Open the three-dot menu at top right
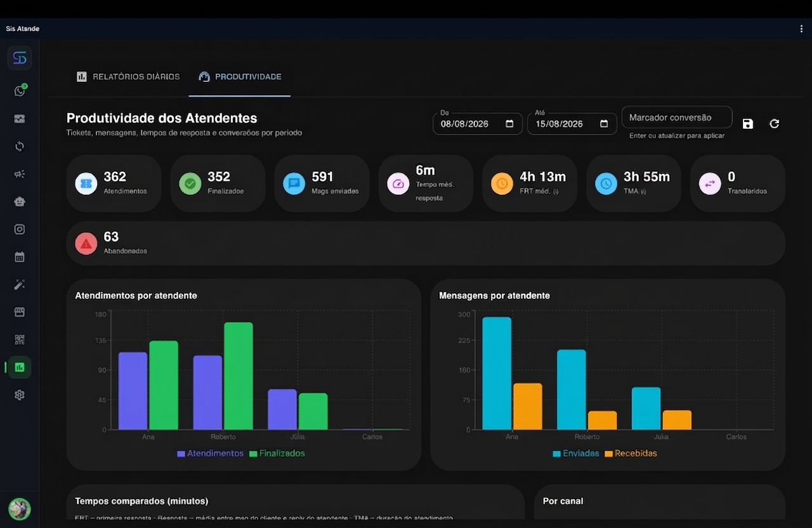Viewport: 812px width, 528px height. 802,29
